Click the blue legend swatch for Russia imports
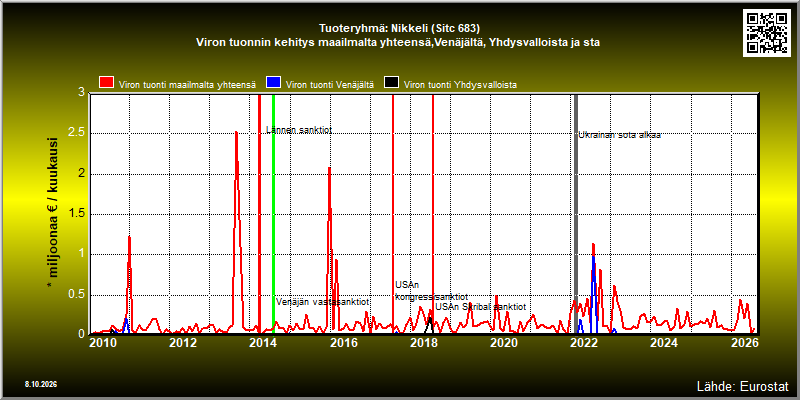The width and height of the screenshot is (800, 400). coord(274,83)
